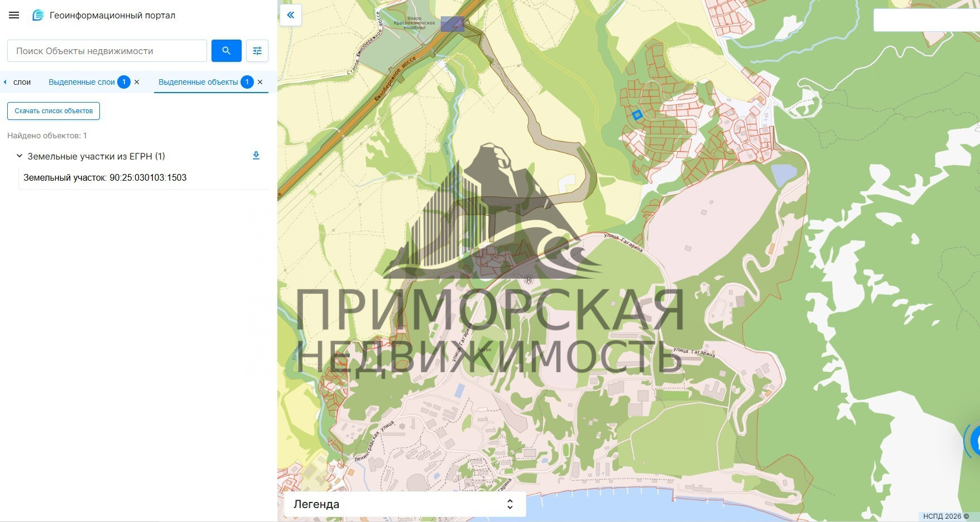Switch to the слои tab

point(22,82)
